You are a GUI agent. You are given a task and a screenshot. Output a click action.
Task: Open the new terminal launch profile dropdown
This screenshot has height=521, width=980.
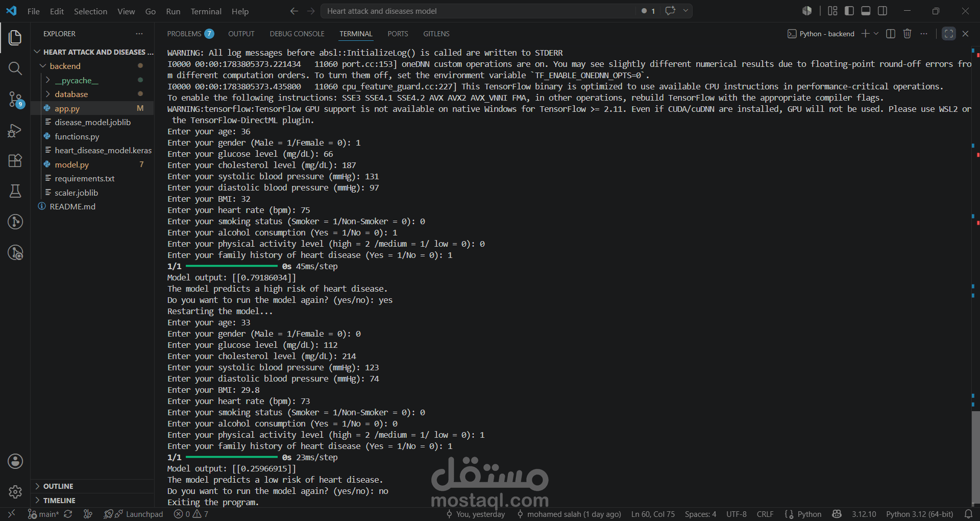coord(876,34)
